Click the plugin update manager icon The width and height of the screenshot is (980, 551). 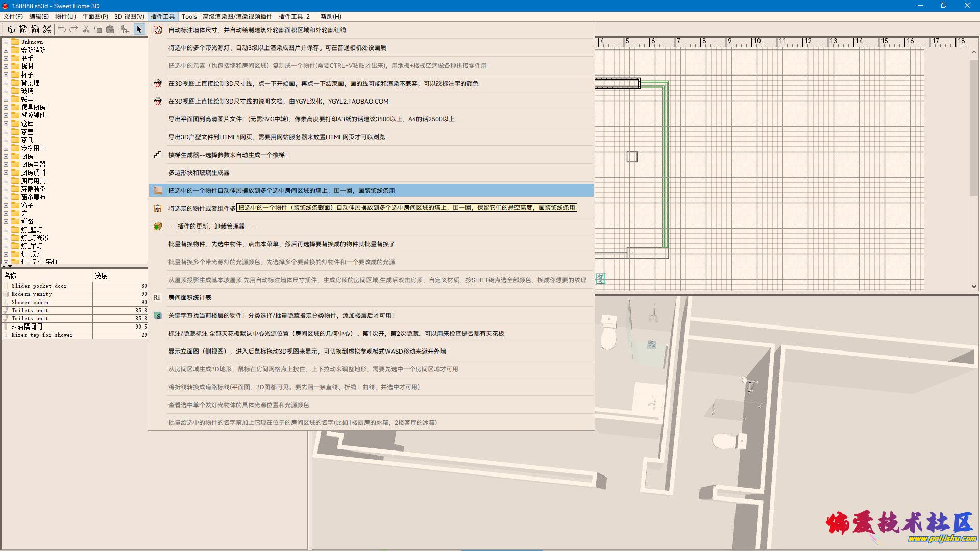[x=158, y=226]
